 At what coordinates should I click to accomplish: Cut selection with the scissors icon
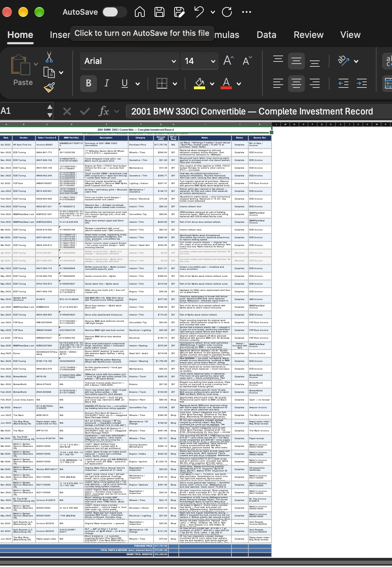(49, 57)
